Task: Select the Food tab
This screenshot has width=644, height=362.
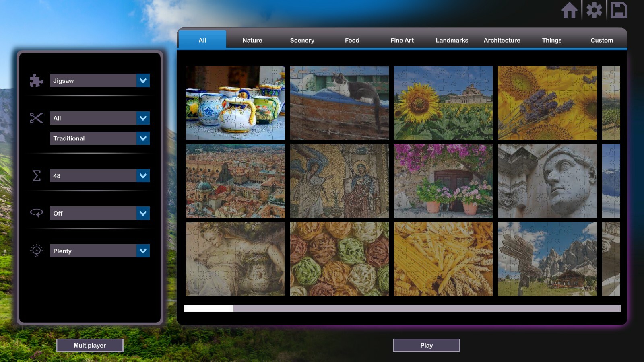Action: tap(352, 40)
